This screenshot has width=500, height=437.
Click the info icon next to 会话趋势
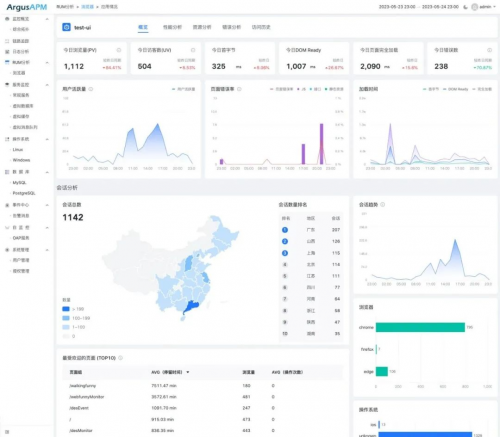pos(383,204)
